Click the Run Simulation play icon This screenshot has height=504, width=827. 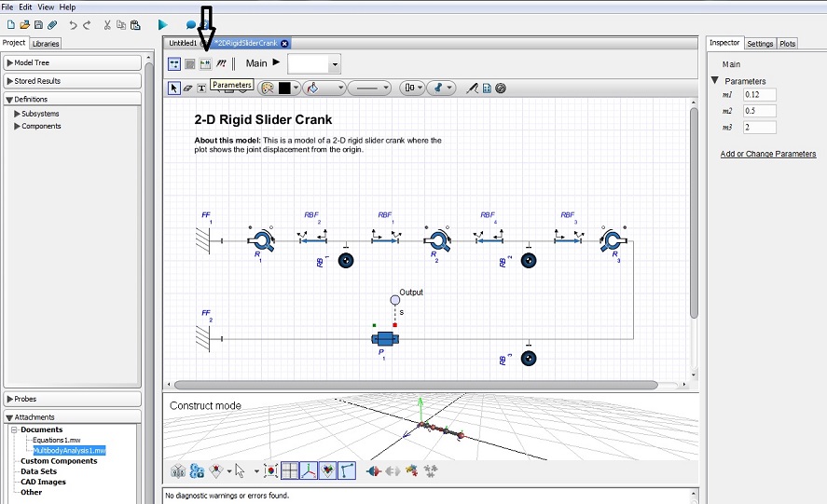[163, 24]
